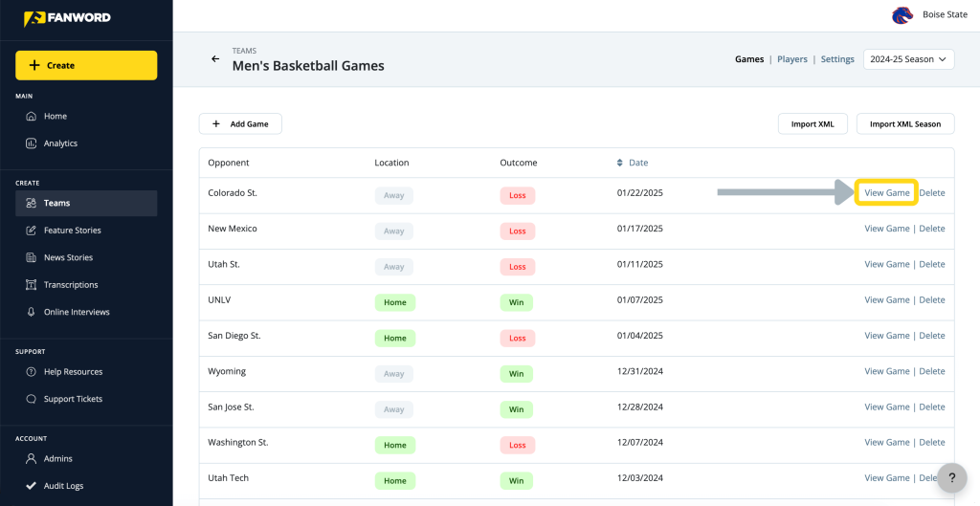Open View Game for Colorado St.
Image resolution: width=980 pixels, height=506 pixels.
(887, 193)
